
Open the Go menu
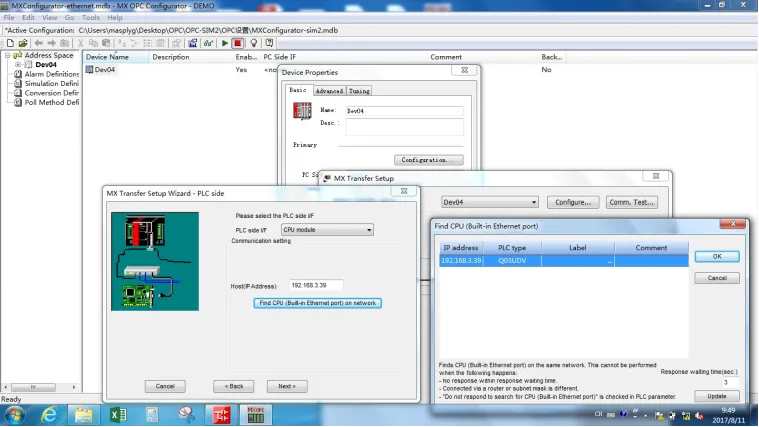(69, 17)
